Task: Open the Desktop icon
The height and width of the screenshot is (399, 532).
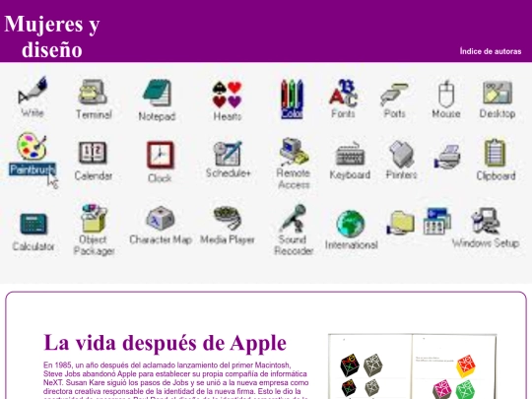Action: pyautogui.click(x=498, y=93)
